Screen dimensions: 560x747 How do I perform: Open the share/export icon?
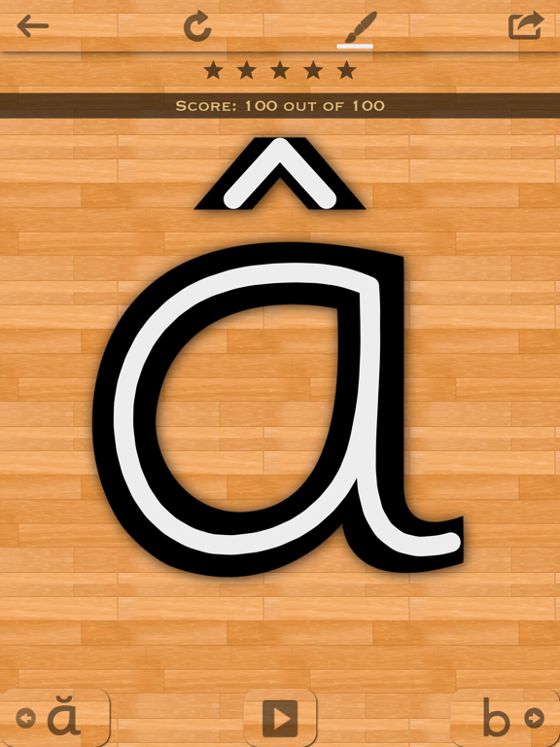point(526,25)
